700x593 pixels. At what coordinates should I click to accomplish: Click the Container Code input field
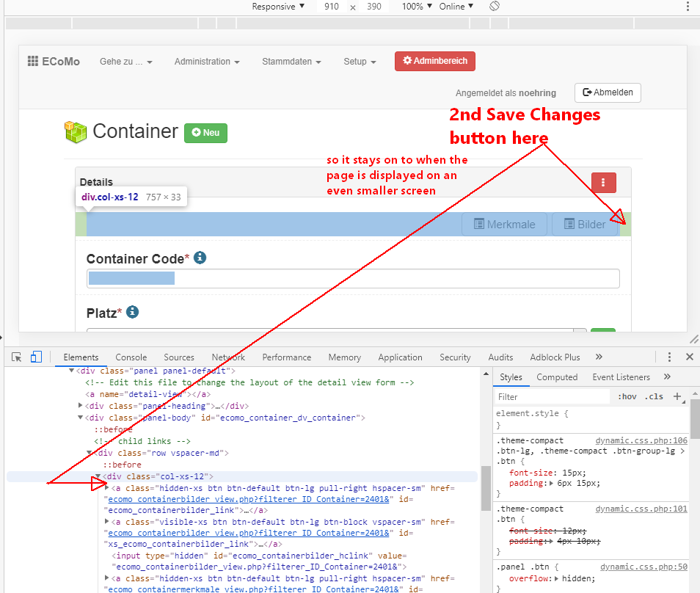point(353,278)
